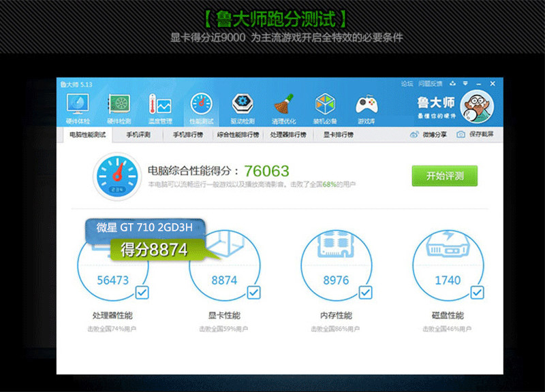Switch to the 显卡排行榜 tab

338,135
